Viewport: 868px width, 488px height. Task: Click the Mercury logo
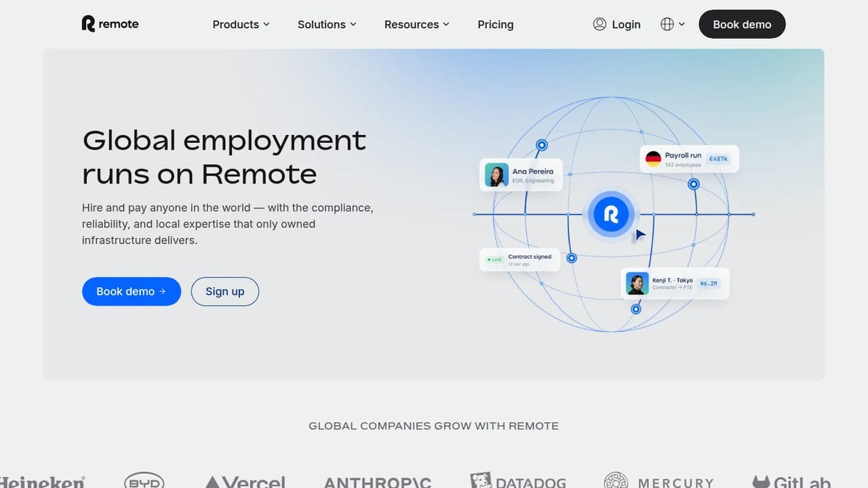[659, 481]
